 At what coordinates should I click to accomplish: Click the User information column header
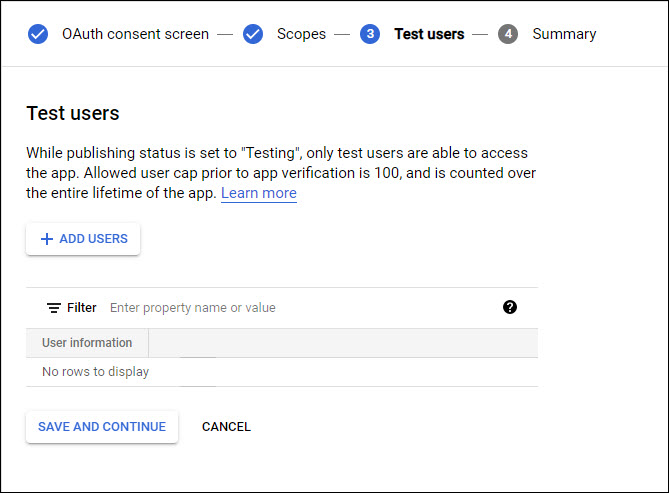tap(87, 343)
